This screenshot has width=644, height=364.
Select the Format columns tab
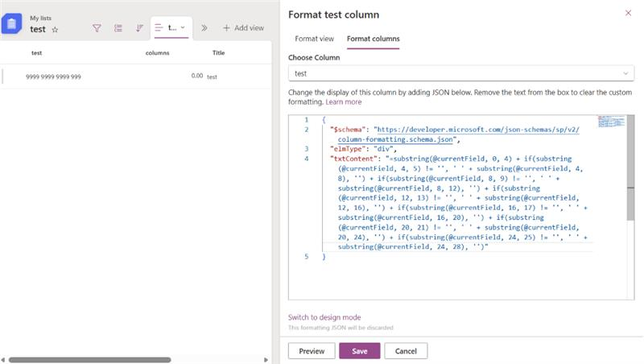coord(373,39)
